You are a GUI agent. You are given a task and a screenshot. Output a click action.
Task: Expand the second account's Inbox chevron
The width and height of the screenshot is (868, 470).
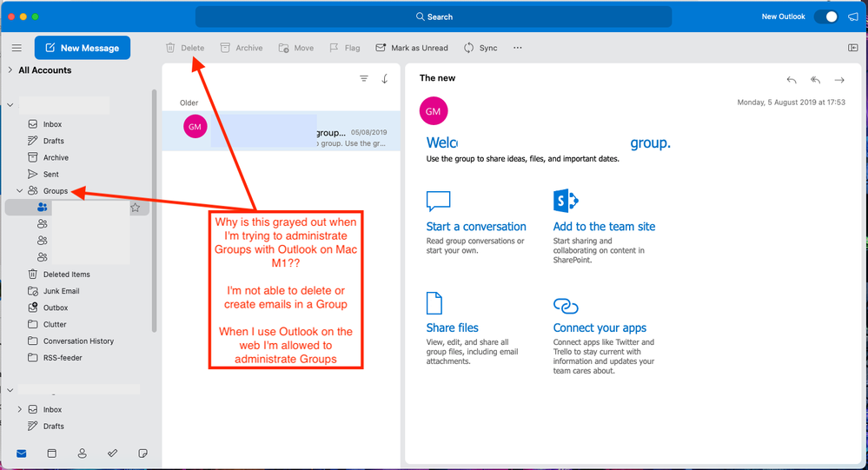coord(19,409)
